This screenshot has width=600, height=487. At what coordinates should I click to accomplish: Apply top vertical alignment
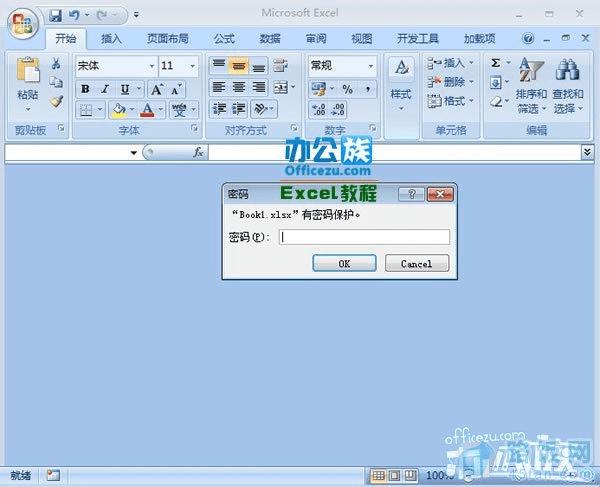pyautogui.click(x=218, y=65)
